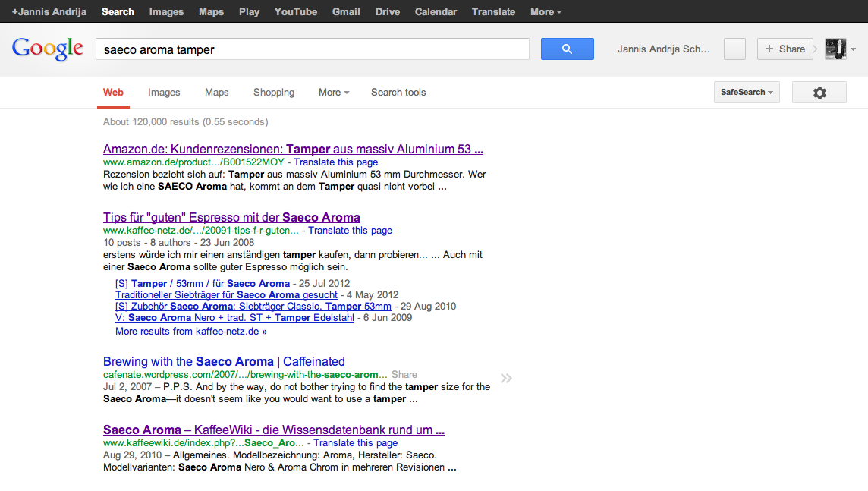Click the notifications box next to name
The height and width of the screenshot is (491, 868).
734,49
